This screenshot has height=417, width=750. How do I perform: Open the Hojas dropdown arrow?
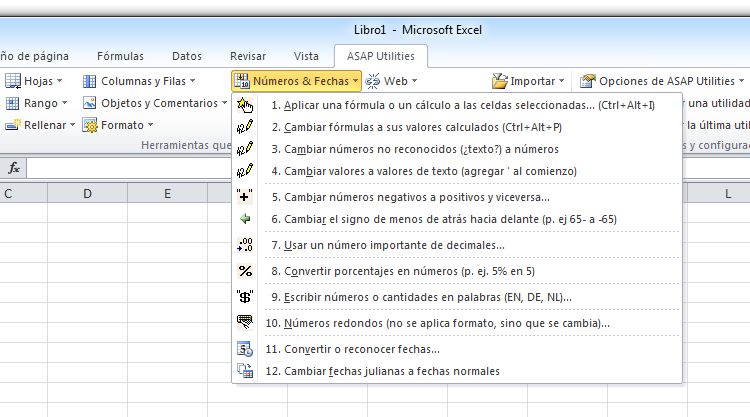click(x=60, y=81)
